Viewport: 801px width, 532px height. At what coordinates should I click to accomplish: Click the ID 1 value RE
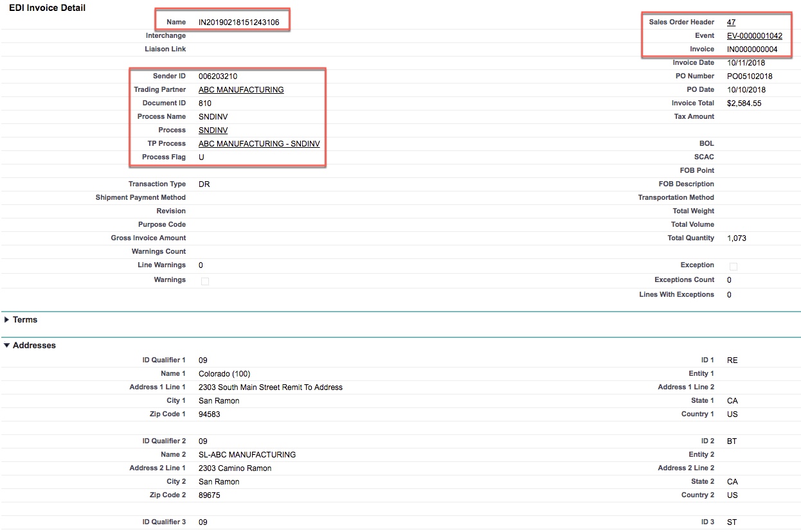(x=732, y=360)
